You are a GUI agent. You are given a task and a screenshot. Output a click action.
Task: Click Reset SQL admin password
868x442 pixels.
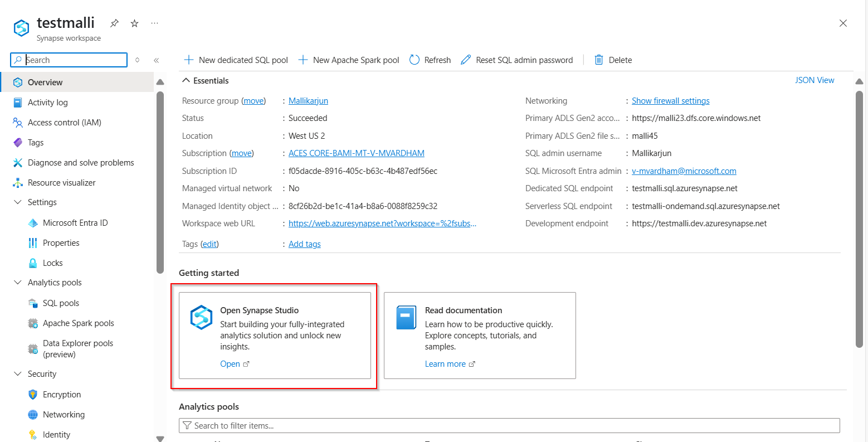(517, 60)
